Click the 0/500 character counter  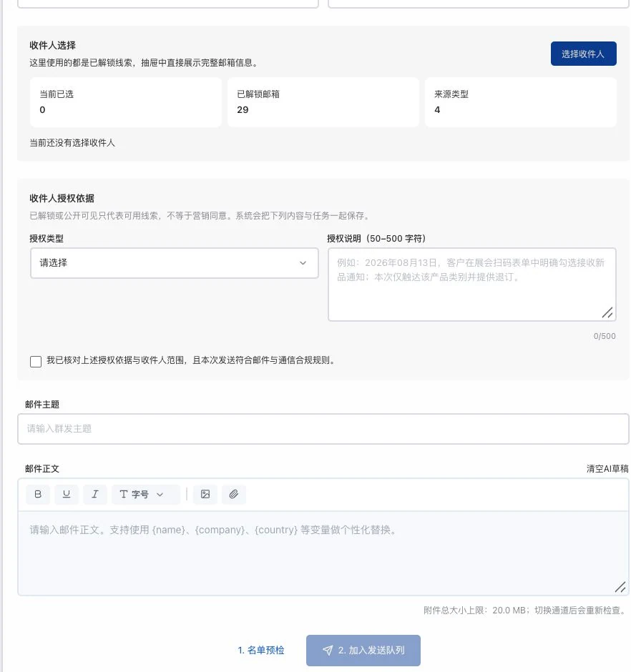[x=605, y=336]
